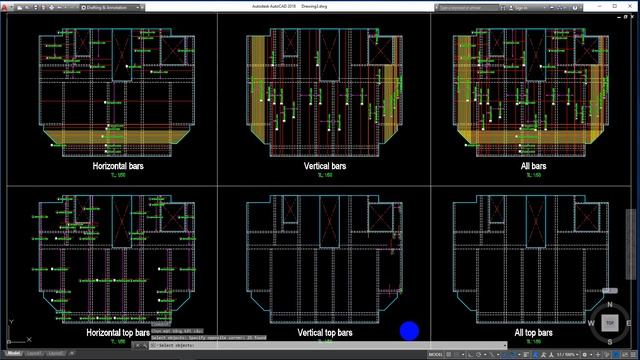Screen dimensions: 640x360
Task: Click the N compass letter on ViewCube
Action: point(609,304)
